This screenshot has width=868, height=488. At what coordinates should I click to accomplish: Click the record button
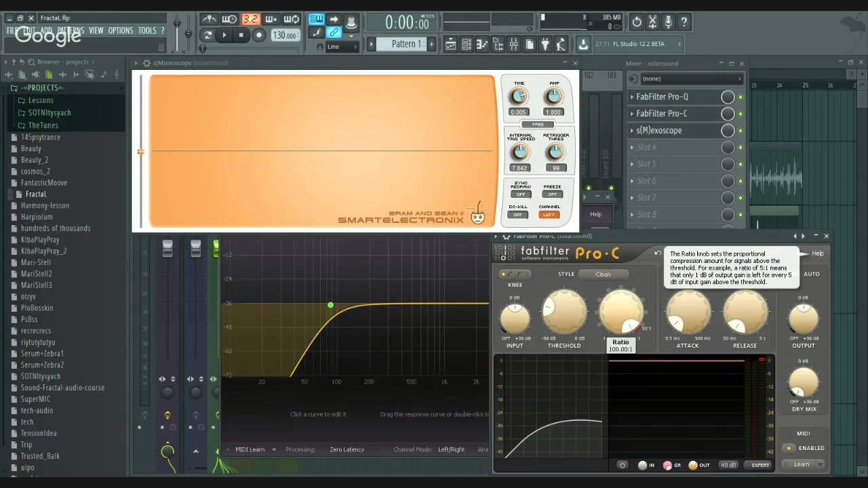tap(259, 35)
